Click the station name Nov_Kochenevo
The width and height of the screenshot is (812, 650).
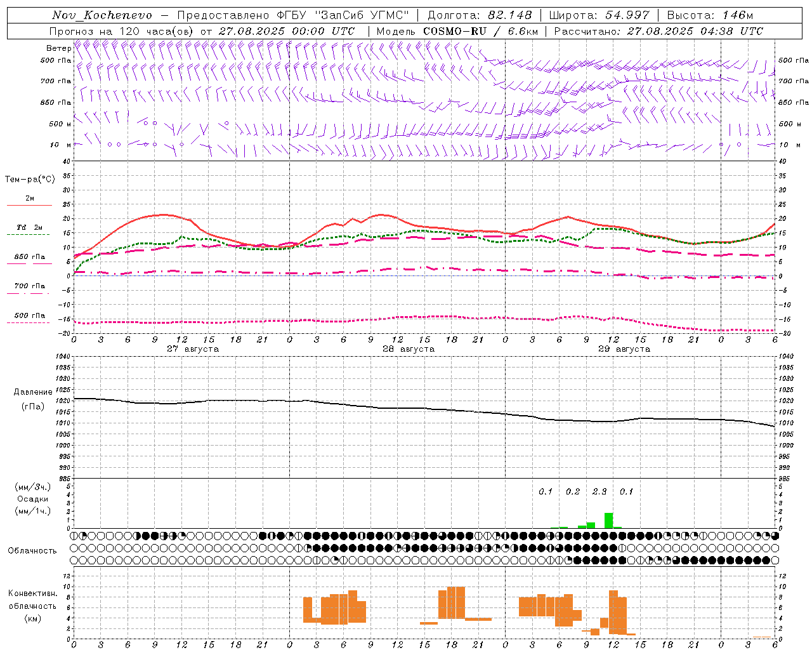(102, 15)
